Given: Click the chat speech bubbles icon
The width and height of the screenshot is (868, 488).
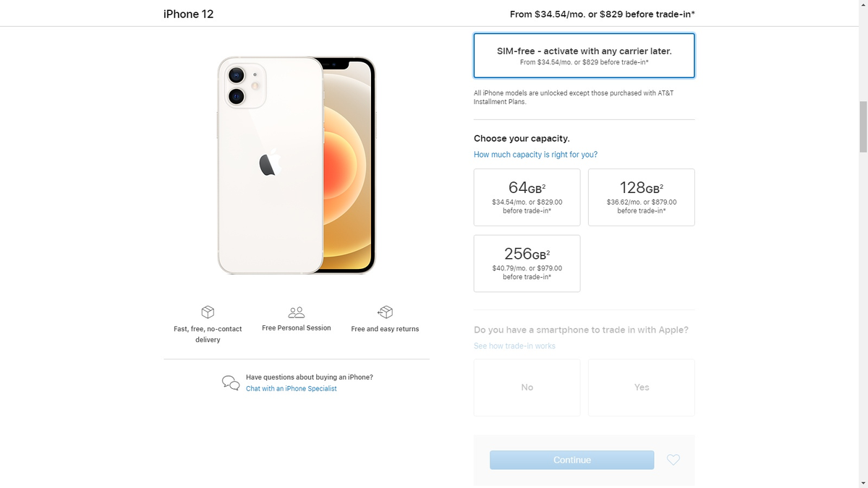Looking at the screenshot, I should click(229, 382).
